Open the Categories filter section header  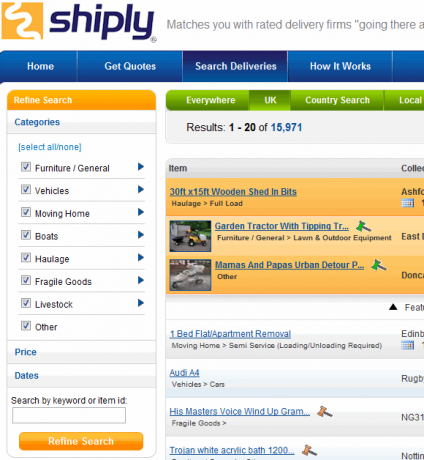coord(81,122)
